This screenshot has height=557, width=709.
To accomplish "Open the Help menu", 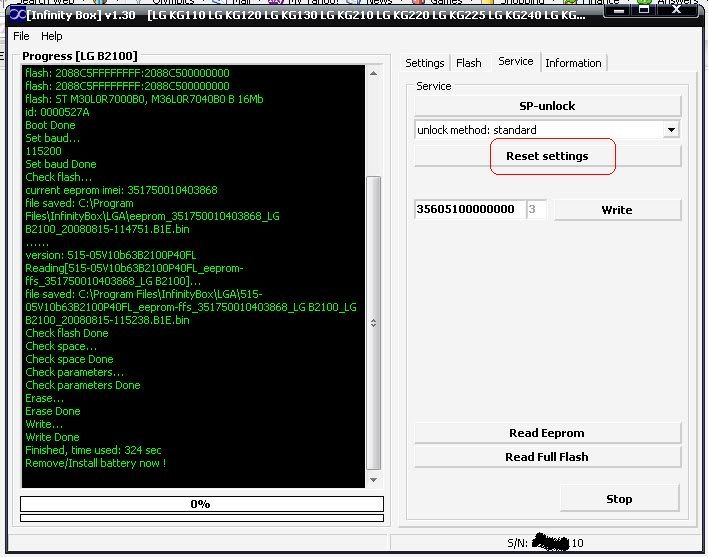I will click(52, 36).
